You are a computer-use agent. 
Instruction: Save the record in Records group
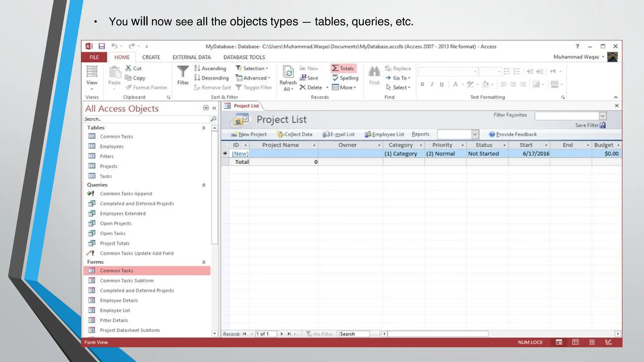pos(309,78)
